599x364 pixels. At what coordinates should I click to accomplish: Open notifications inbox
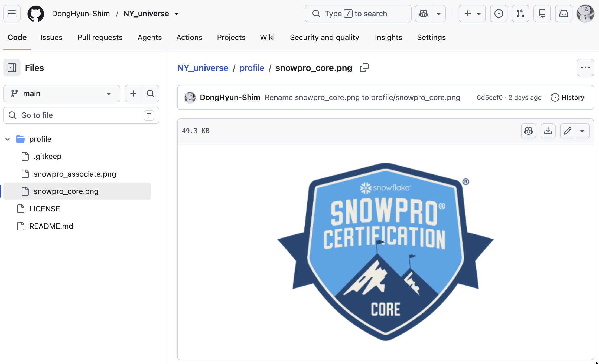pyautogui.click(x=564, y=14)
